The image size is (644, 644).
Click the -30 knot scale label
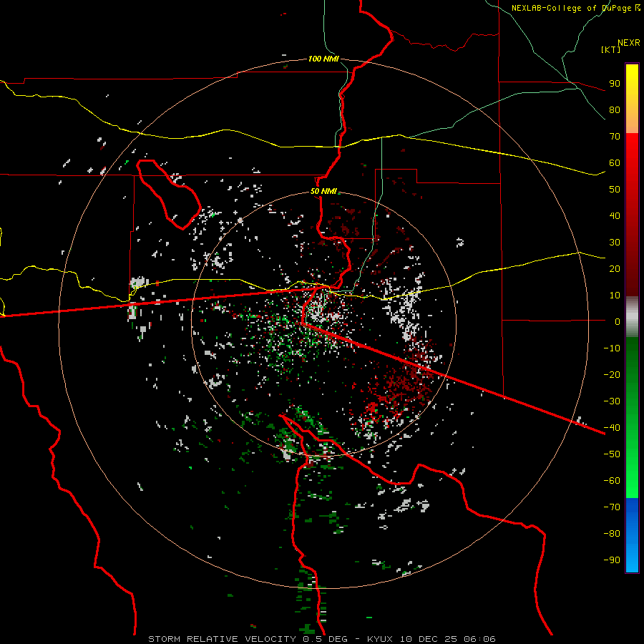point(612,401)
